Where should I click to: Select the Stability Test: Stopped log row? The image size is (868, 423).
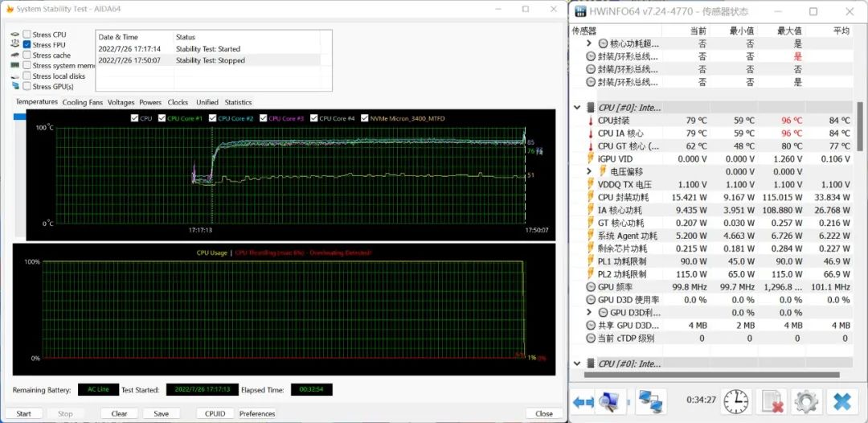[209, 60]
